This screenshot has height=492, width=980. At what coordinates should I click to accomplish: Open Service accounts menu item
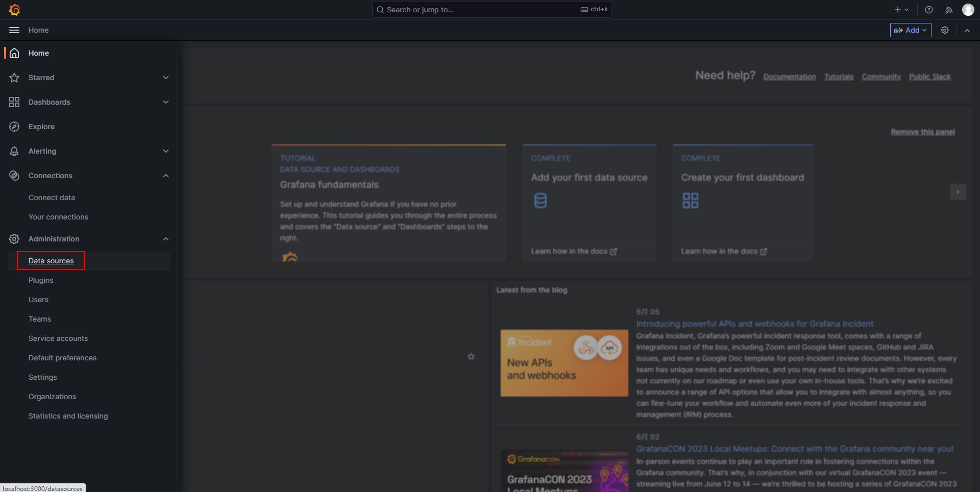click(58, 338)
